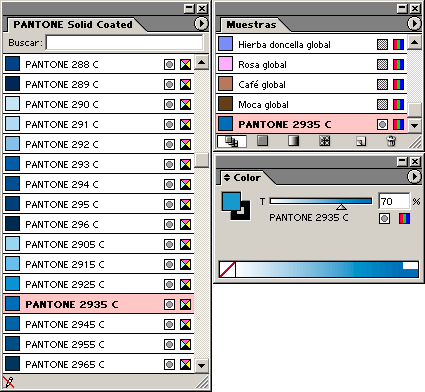Screen dimensions: 425x392
Task: Click the tint slider triangle handle
Action: (x=341, y=207)
